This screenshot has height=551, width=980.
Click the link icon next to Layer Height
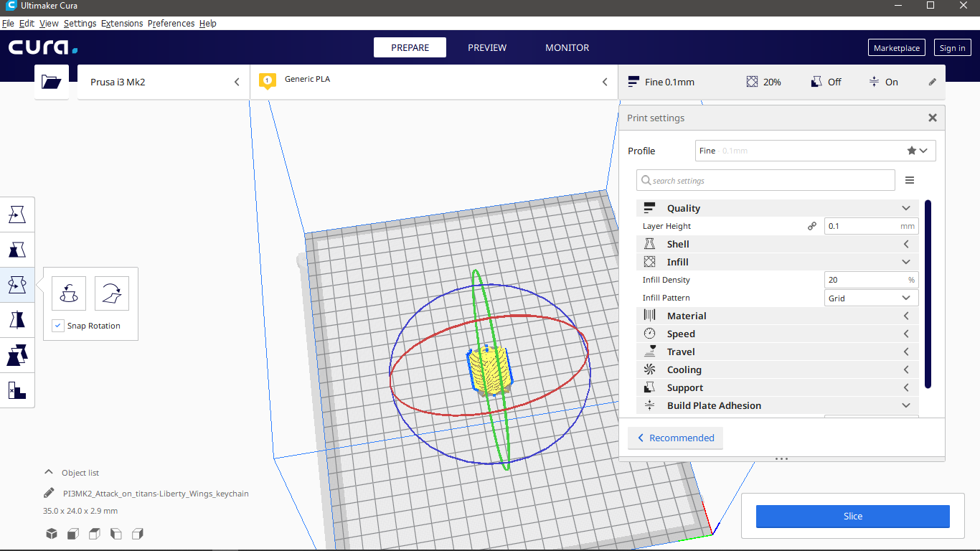pos(812,226)
